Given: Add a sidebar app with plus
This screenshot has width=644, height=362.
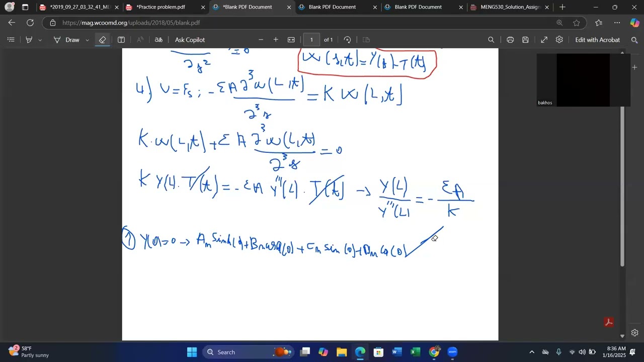Looking at the screenshot, I should pos(634,67).
